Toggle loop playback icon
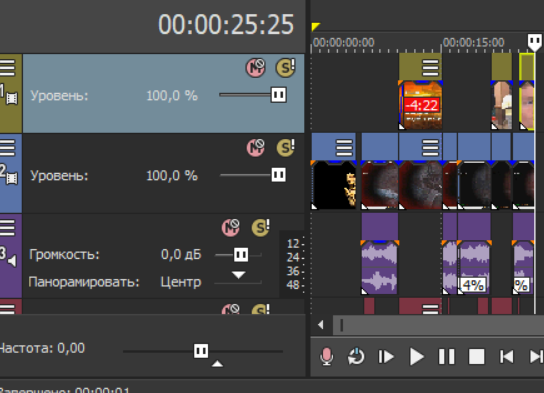The width and height of the screenshot is (544, 393). 356,357
